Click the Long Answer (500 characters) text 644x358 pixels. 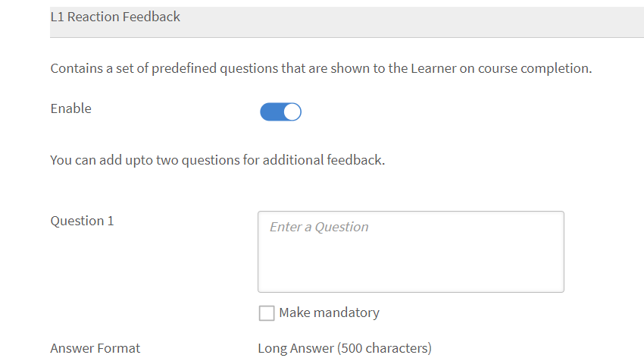[x=345, y=348]
